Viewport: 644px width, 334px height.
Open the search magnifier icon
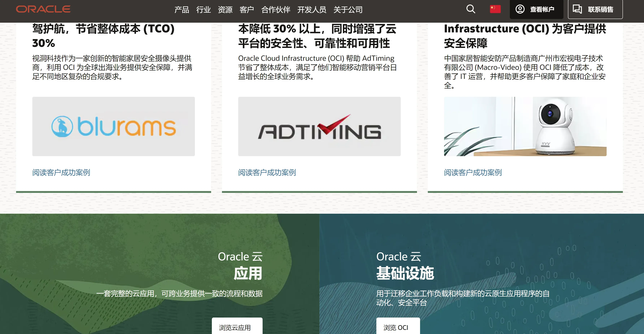pyautogui.click(x=470, y=9)
